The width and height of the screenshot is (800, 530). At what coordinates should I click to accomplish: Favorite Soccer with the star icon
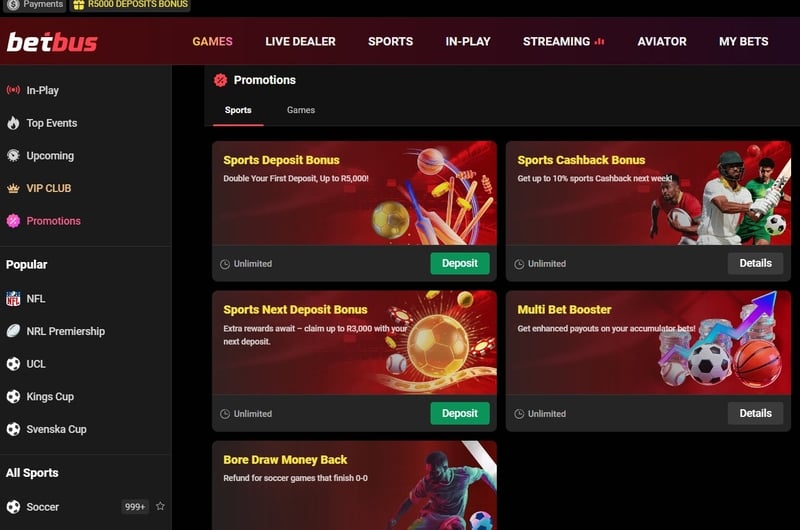tap(160, 506)
